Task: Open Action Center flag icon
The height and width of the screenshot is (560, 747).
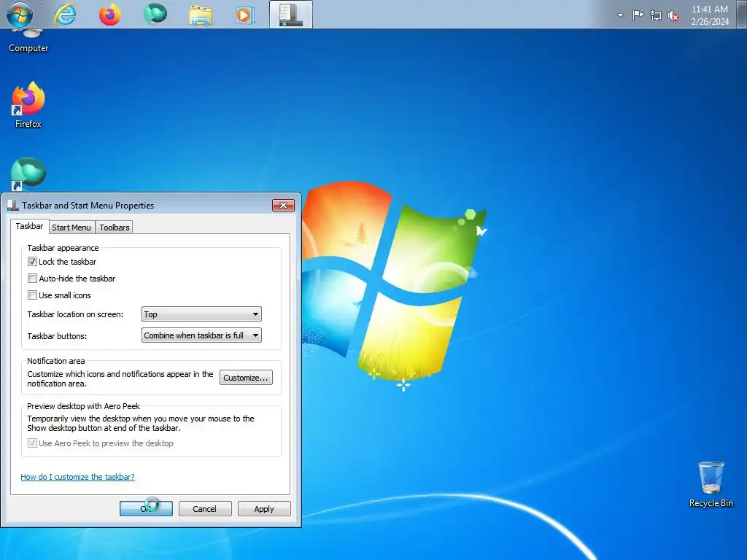Action: tap(638, 15)
